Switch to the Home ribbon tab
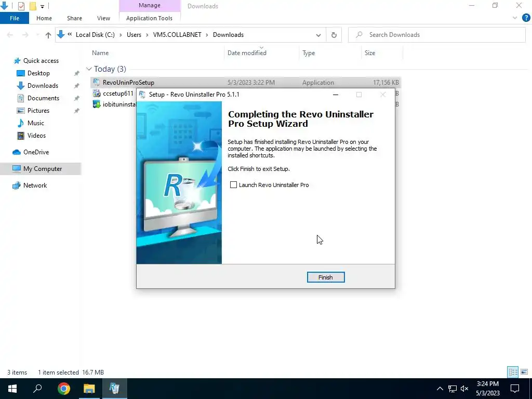The width and height of the screenshot is (532, 399). click(x=44, y=18)
